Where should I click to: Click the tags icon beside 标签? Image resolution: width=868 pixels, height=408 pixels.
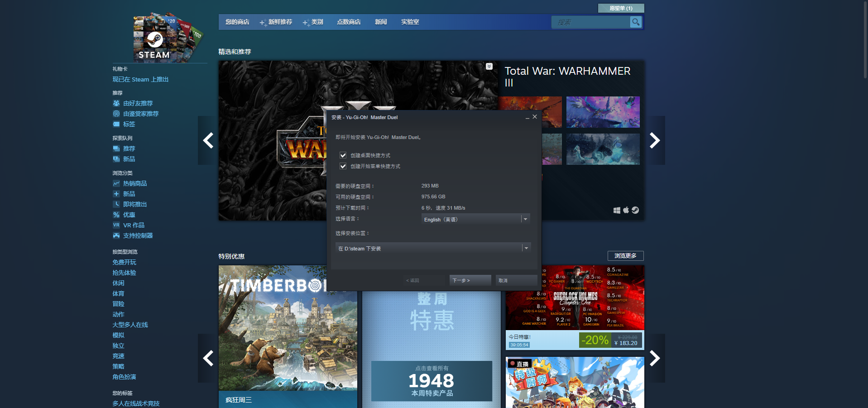click(116, 124)
